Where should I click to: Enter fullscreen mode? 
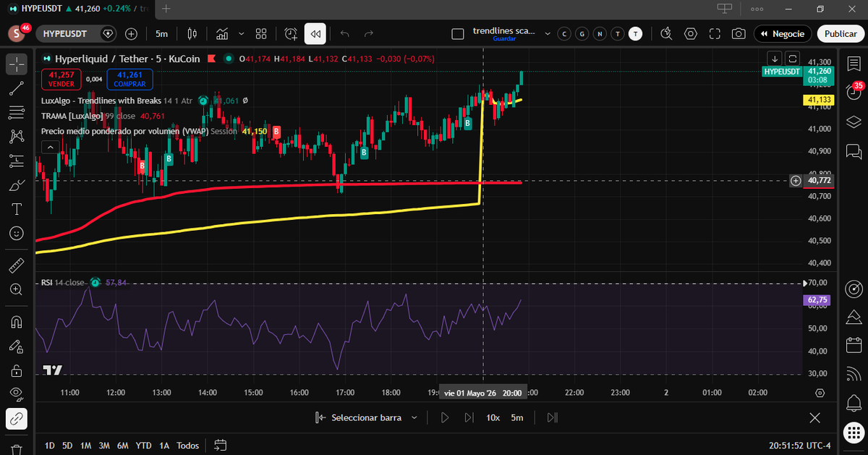click(715, 33)
